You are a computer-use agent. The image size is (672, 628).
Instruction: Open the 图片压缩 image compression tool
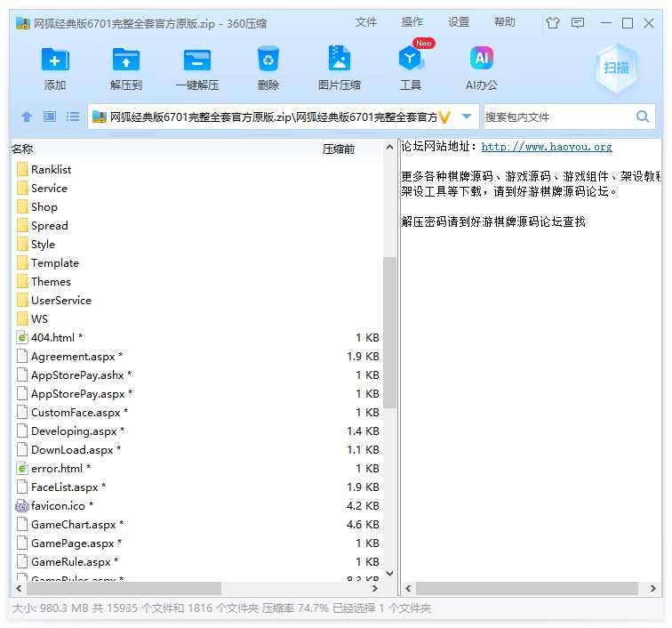(x=339, y=59)
